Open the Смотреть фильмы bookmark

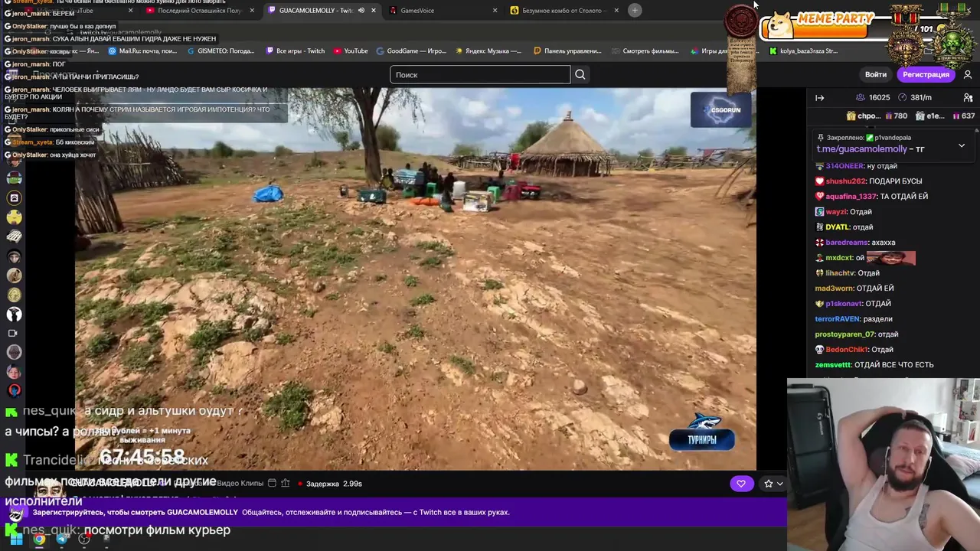(645, 51)
